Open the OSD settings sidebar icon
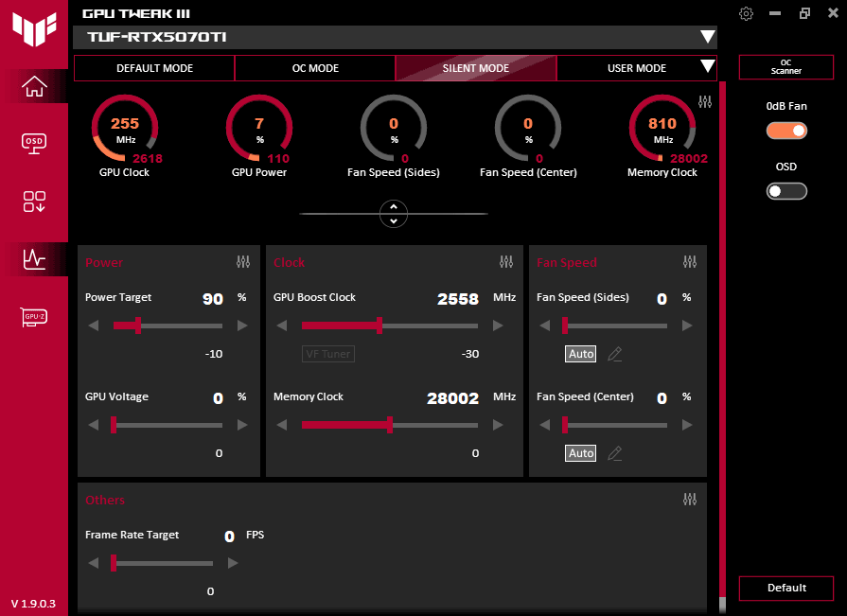The width and height of the screenshot is (847, 616). coord(34,144)
